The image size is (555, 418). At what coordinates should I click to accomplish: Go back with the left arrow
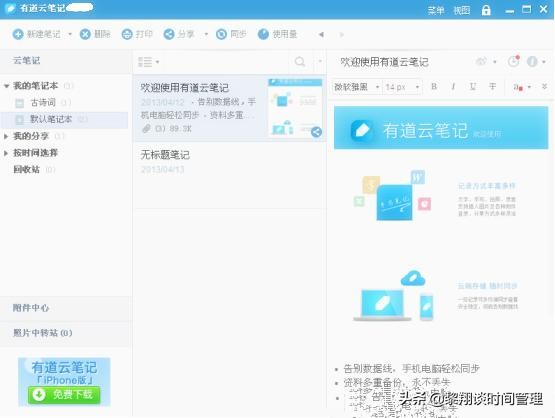pyautogui.click(x=321, y=34)
